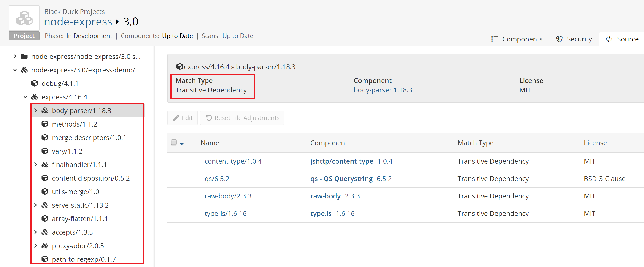The image size is (644, 267).
Task: Click the Edit button
Action: 182,118
